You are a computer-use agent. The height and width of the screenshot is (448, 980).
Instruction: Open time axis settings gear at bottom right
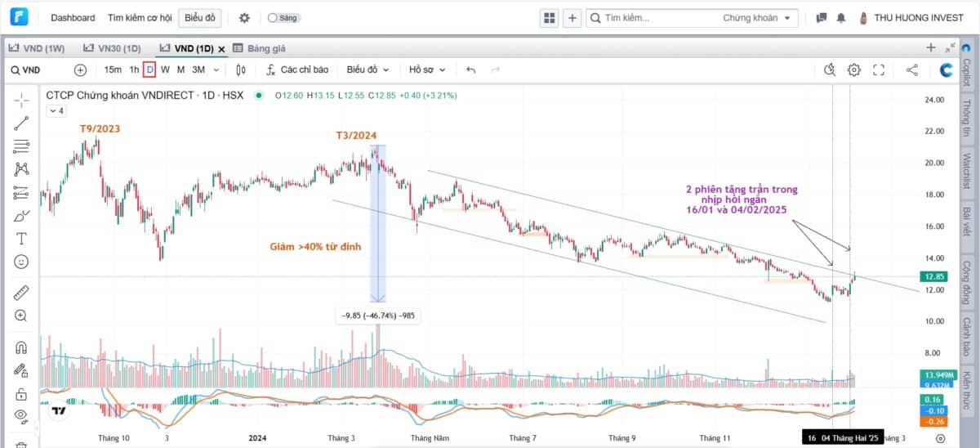coord(939,439)
